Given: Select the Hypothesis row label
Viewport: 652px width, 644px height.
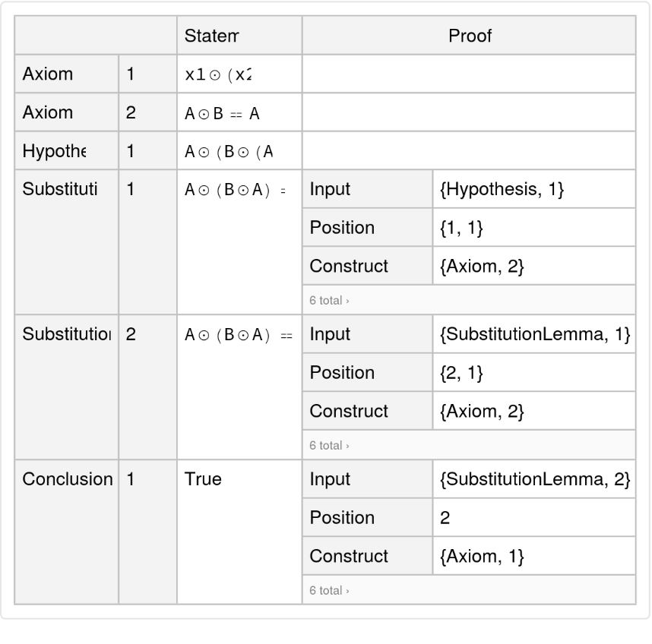Looking at the screenshot, I should [x=55, y=150].
